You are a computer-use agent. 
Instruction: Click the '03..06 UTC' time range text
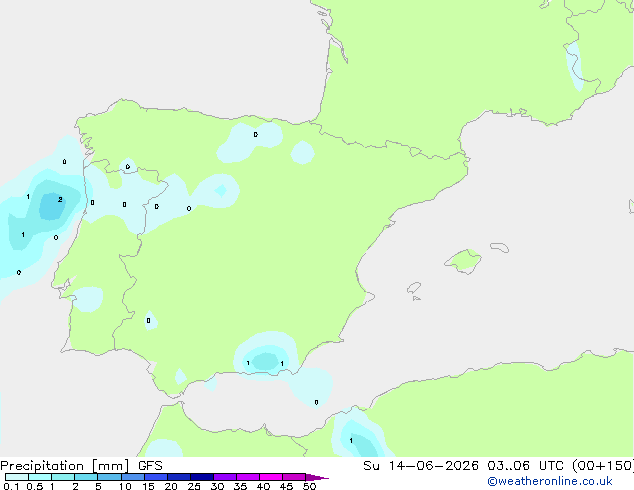pos(525,466)
